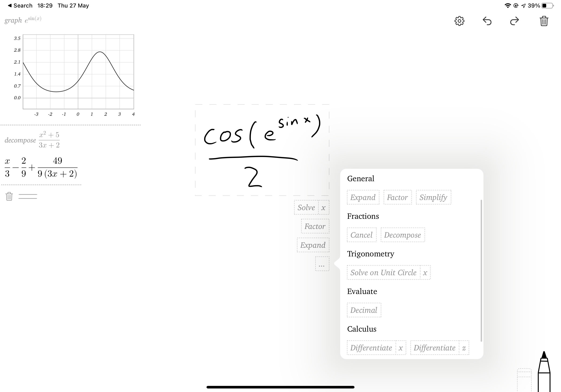Screen dimensions: 561x392
Task: Choose Simplify under General
Action: pyautogui.click(x=433, y=197)
